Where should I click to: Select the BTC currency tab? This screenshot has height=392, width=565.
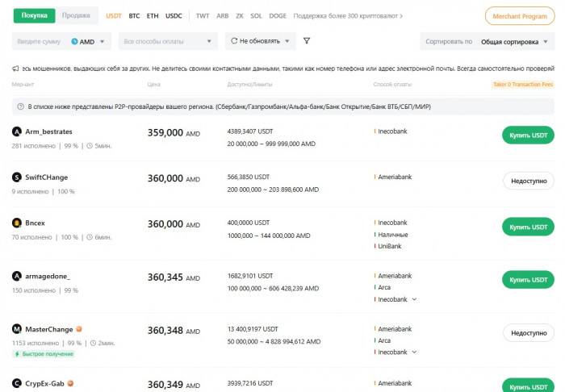[x=134, y=16]
